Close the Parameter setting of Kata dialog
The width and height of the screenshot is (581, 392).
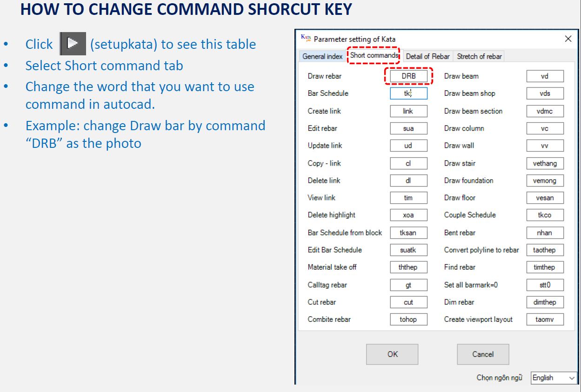click(x=568, y=39)
